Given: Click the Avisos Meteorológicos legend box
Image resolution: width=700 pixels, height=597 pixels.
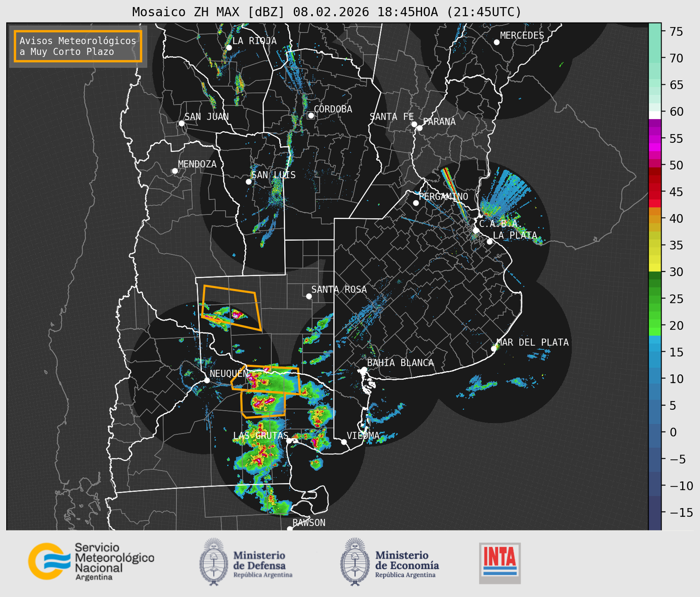Looking at the screenshot, I should pyautogui.click(x=78, y=46).
